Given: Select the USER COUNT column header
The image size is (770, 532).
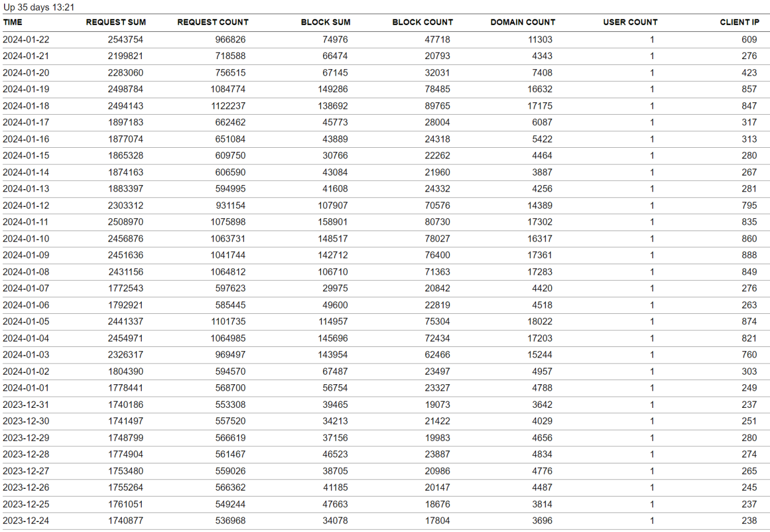Looking at the screenshot, I should pos(630,22).
